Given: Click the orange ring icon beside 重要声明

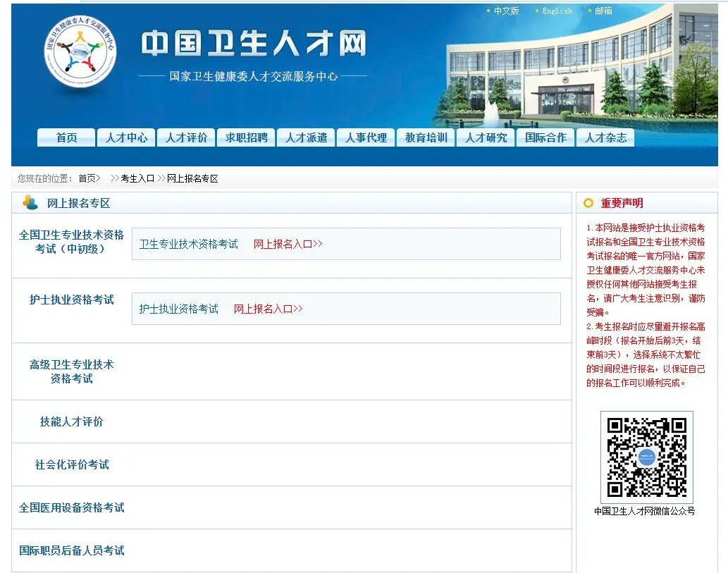Looking at the screenshot, I should (589, 203).
